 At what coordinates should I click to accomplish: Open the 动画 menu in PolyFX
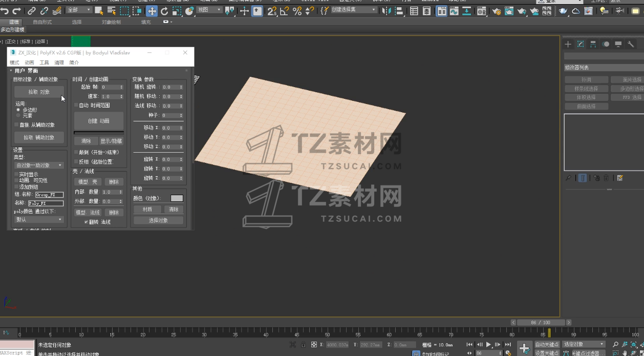[30, 62]
